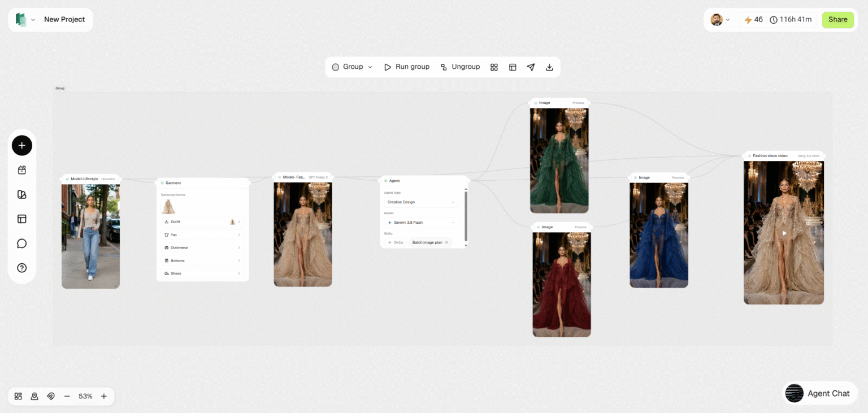Image resolution: width=868 pixels, height=413 pixels.
Task: Open the chat bubble icon in sidebar
Action: click(22, 244)
